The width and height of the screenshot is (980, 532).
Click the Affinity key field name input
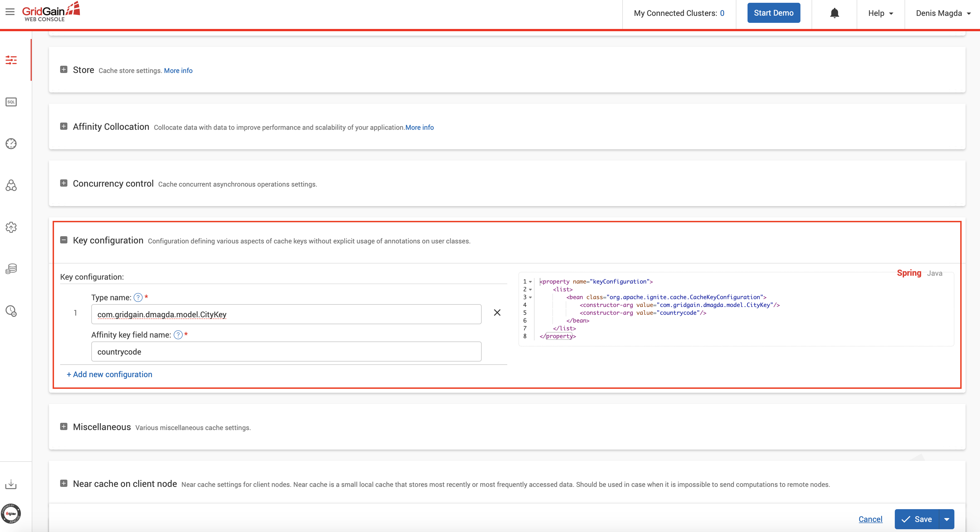click(x=286, y=352)
